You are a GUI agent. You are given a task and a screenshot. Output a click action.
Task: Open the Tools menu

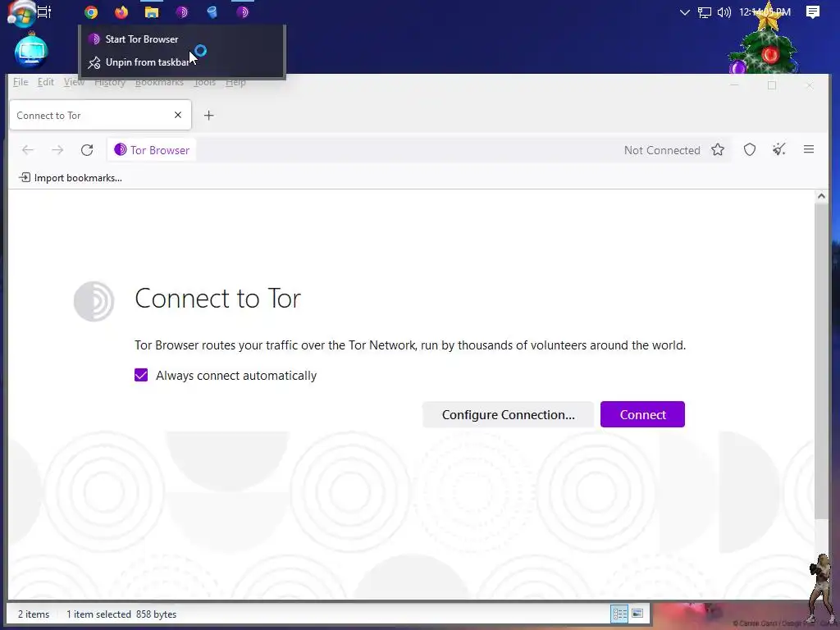[204, 82]
